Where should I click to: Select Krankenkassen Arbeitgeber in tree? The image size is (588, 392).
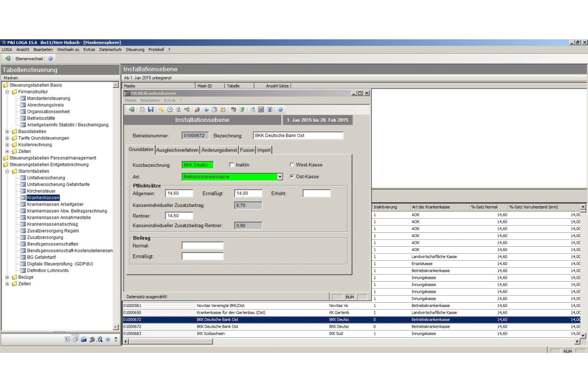[55, 205]
